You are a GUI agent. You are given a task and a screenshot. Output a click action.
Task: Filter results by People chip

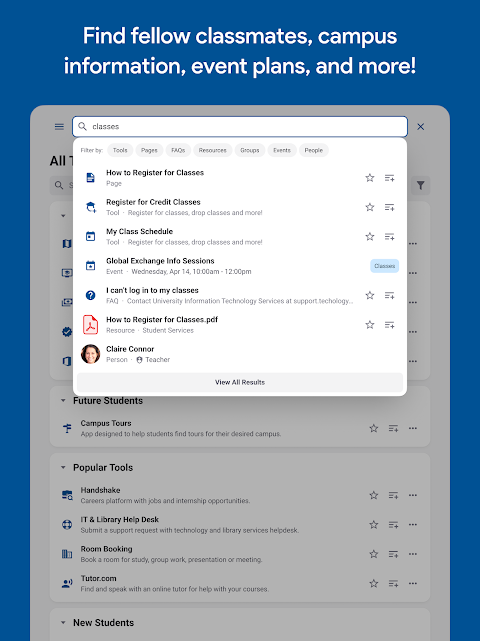pyautogui.click(x=314, y=150)
